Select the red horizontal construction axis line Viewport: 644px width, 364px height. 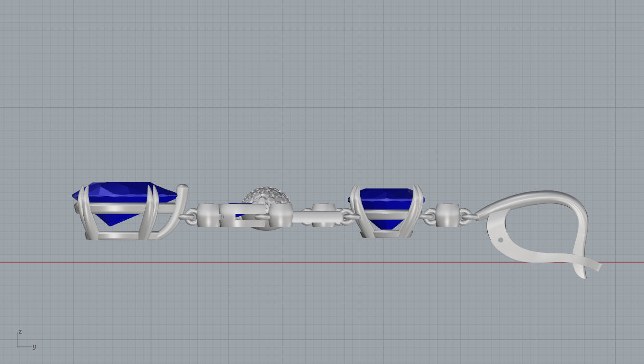coord(322,263)
